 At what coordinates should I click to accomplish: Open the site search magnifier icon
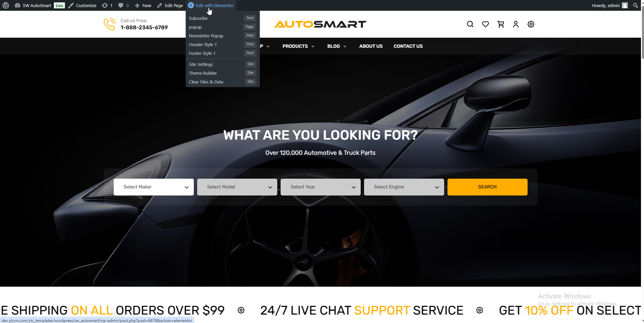pos(470,24)
